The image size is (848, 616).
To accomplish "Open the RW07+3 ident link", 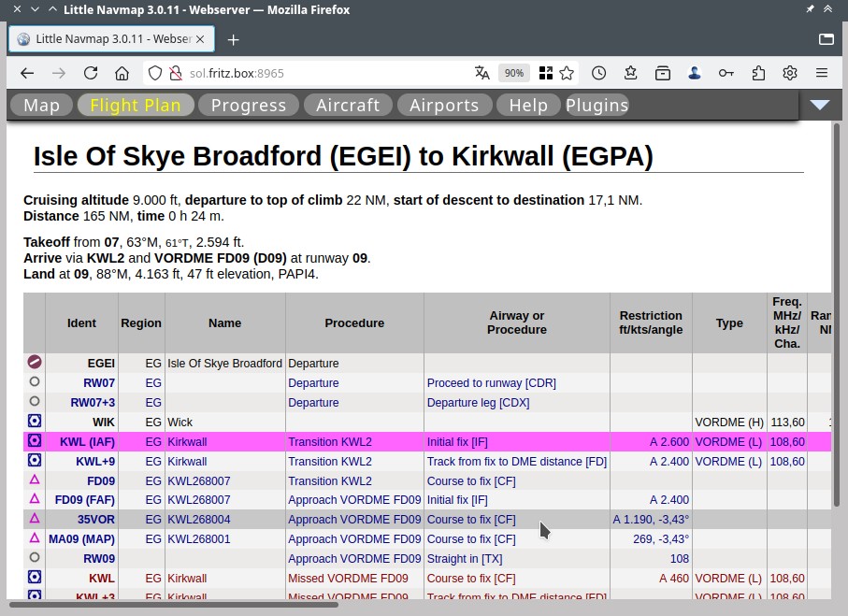I will click(93, 403).
